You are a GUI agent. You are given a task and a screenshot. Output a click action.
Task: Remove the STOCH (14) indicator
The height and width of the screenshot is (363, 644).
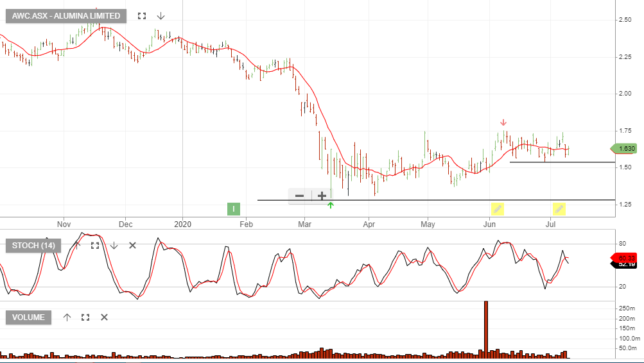tap(132, 245)
